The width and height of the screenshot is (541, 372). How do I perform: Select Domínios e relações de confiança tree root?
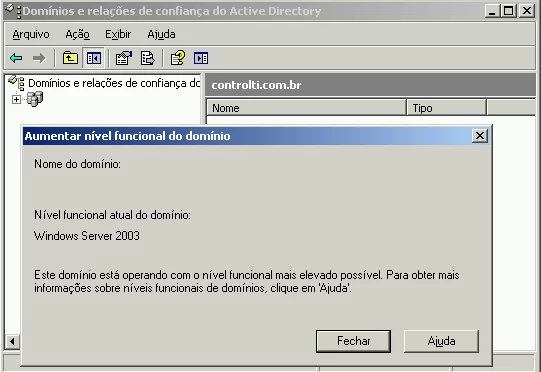tap(114, 83)
